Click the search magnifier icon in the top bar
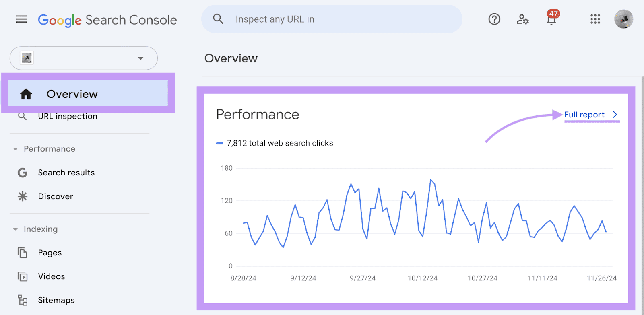The height and width of the screenshot is (315, 644). (x=218, y=19)
